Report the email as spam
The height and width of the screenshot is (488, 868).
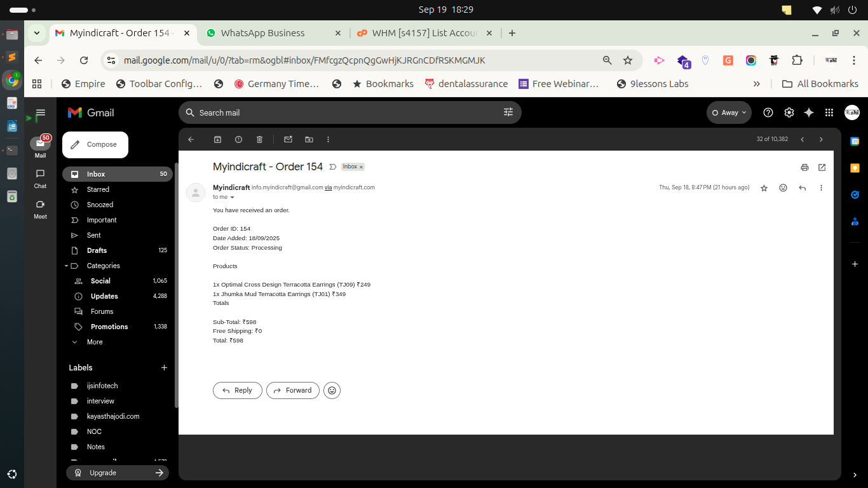(x=238, y=140)
